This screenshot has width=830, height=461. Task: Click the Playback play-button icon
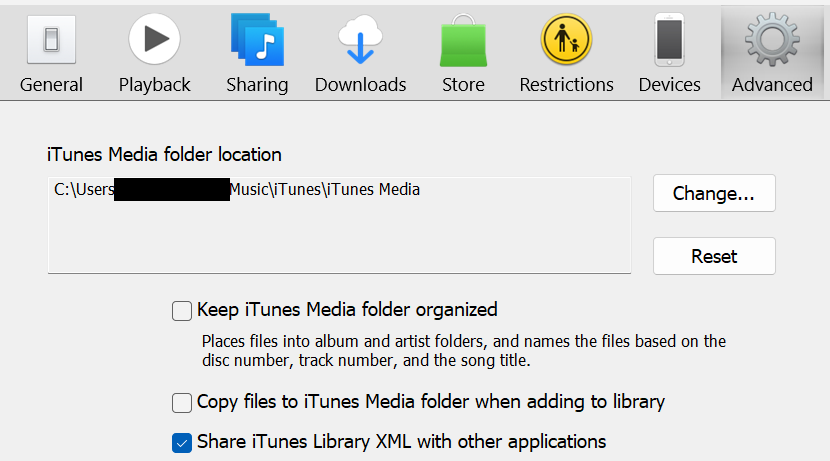pos(154,40)
